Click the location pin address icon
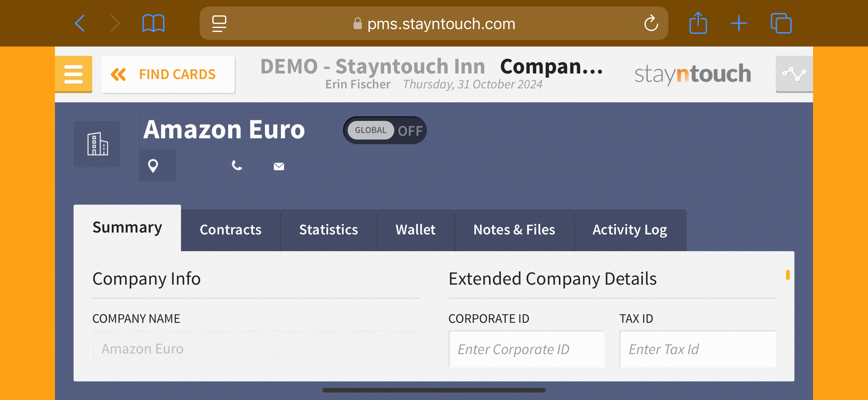The width and height of the screenshot is (868, 400). (x=153, y=166)
